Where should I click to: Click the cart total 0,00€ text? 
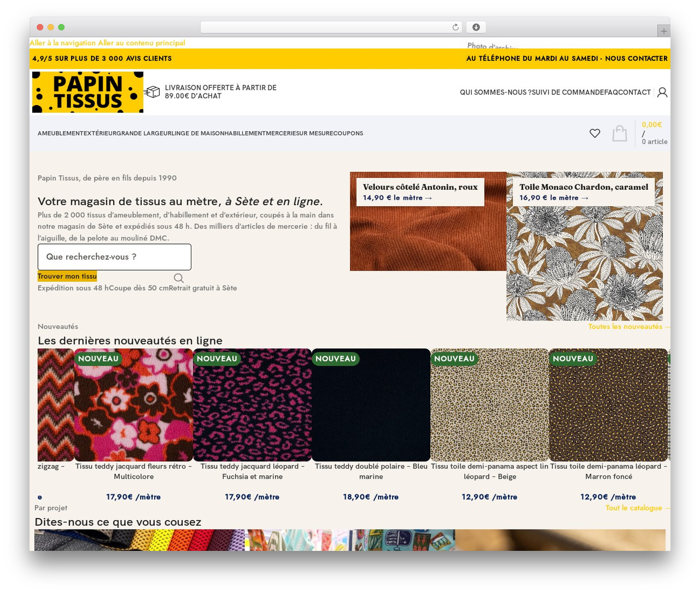coord(652,125)
